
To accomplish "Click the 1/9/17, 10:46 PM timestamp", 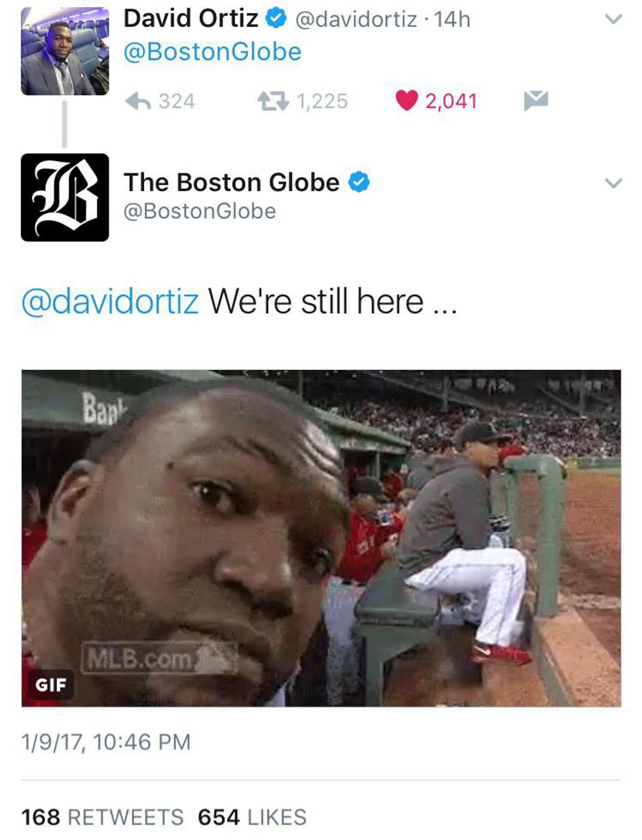I will tap(106, 742).
